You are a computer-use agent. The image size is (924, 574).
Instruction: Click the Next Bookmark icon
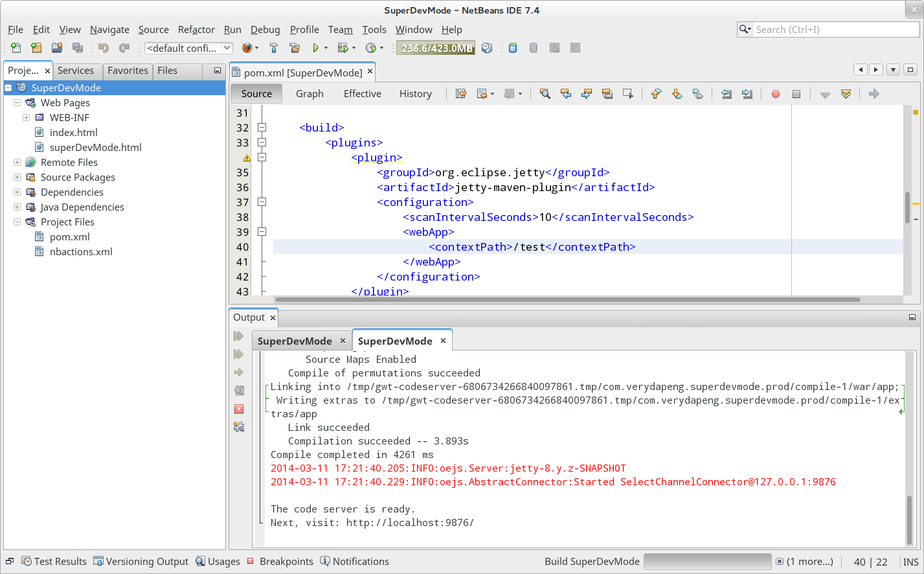[x=677, y=94]
